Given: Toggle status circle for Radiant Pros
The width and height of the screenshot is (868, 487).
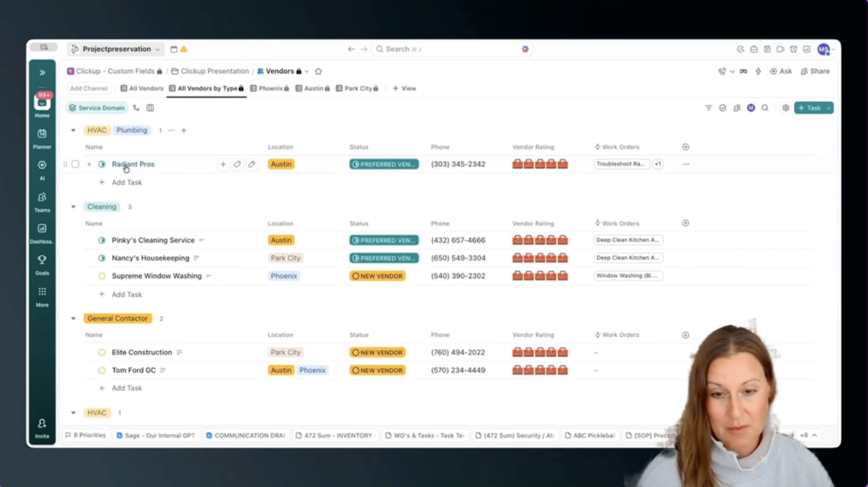Looking at the screenshot, I should click(102, 164).
